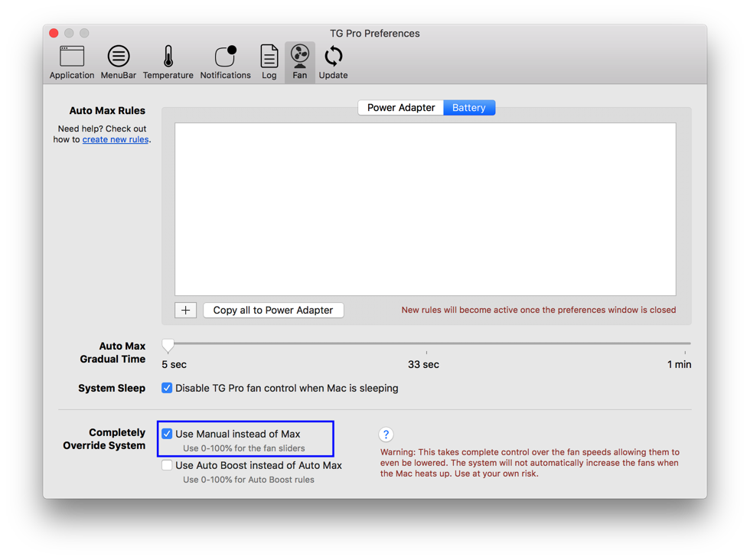Add a new rule with plus button
This screenshot has height=560, width=750.
pos(185,311)
